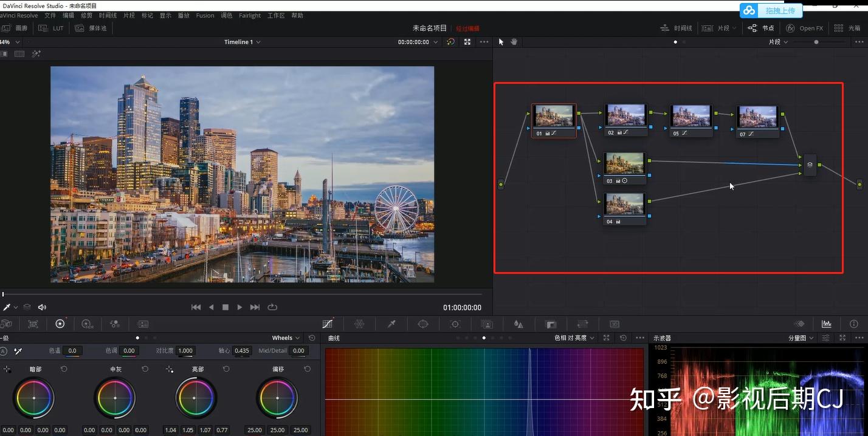Screen dimensions: 868x436
Task: Open the Fairlight menu
Action: pyautogui.click(x=249, y=15)
